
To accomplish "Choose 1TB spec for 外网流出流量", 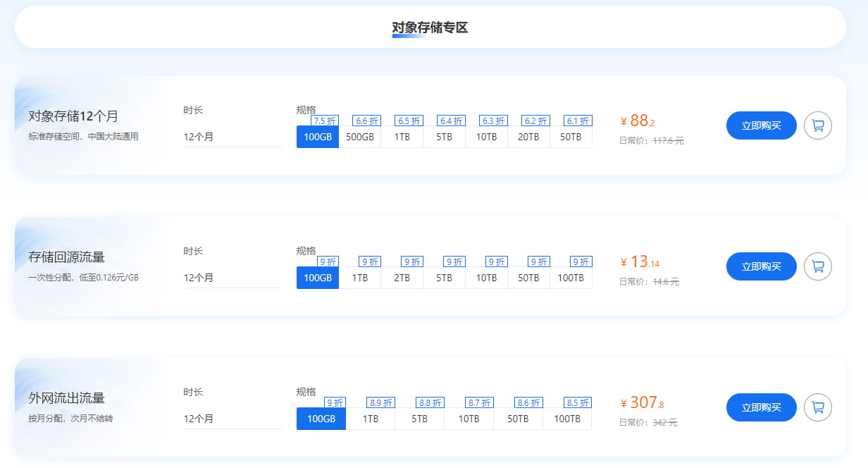I will tap(371, 419).
